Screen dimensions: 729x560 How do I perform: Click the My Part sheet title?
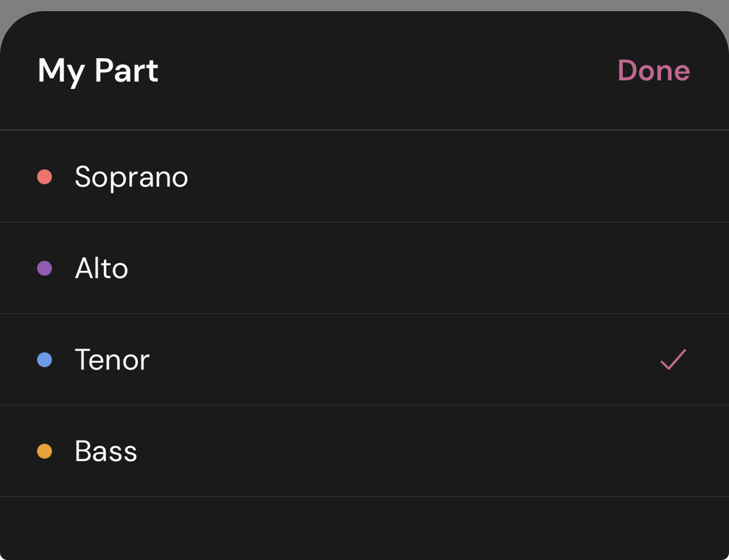click(x=97, y=70)
